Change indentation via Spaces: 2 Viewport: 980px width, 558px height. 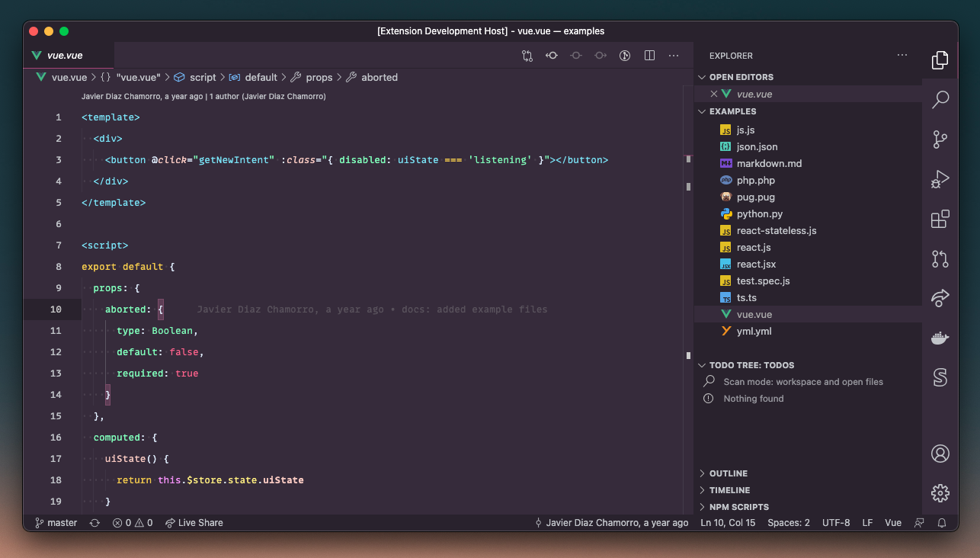(789, 523)
